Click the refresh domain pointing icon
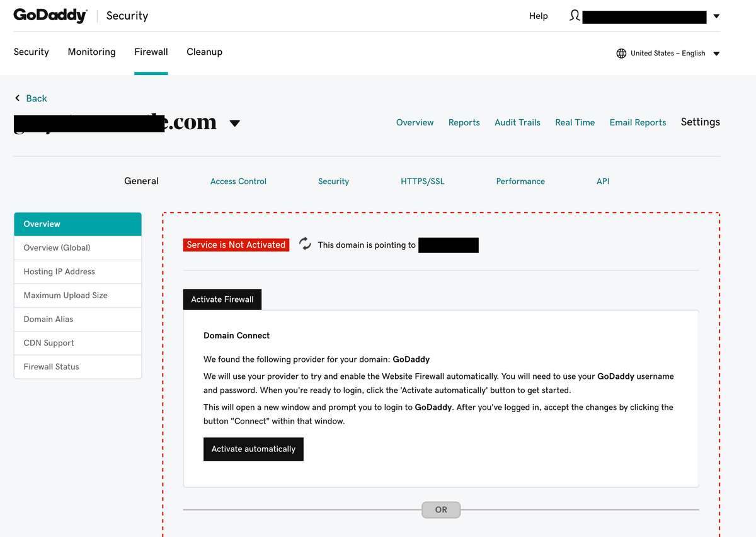756x537 pixels. (305, 244)
